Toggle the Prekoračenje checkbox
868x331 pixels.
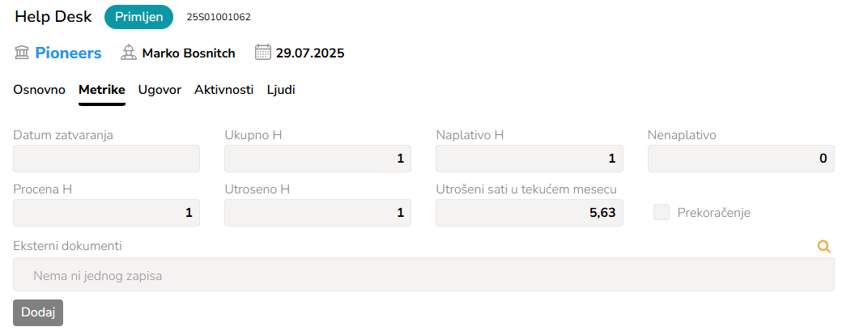click(662, 213)
